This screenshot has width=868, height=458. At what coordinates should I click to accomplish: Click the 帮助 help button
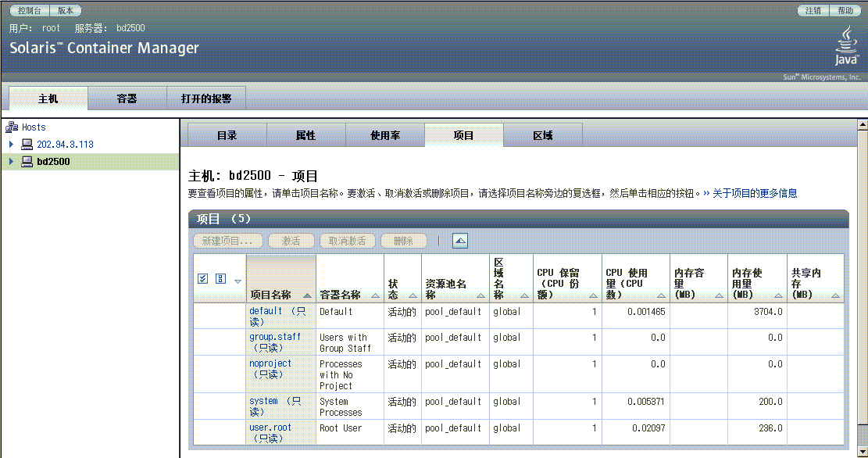coord(845,10)
